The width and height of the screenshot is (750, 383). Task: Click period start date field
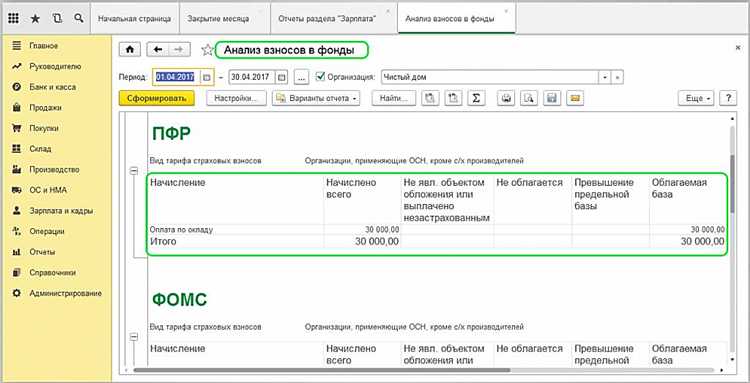click(177, 77)
